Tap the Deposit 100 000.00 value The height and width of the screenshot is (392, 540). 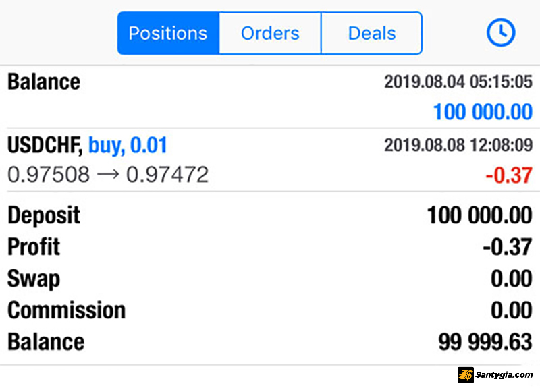click(x=480, y=215)
